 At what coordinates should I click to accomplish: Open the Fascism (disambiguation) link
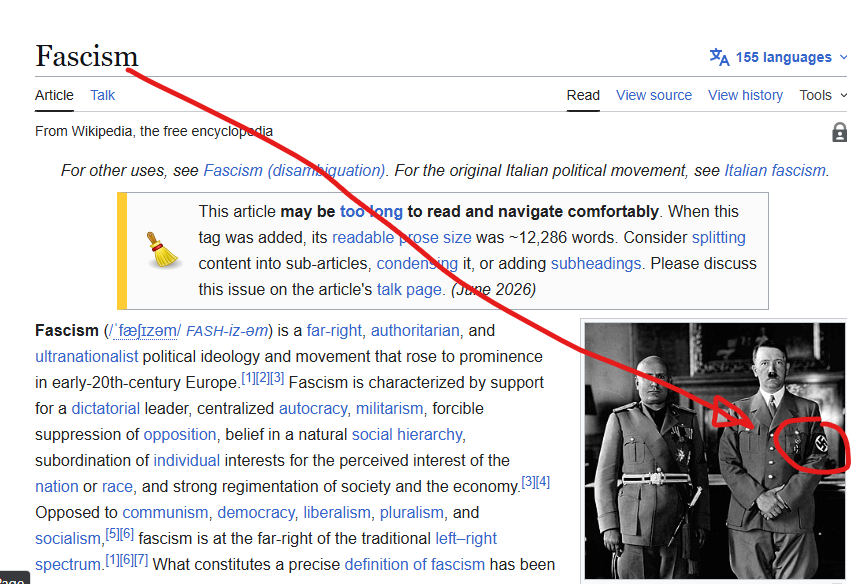pyautogui.click(x=294, y=171)
